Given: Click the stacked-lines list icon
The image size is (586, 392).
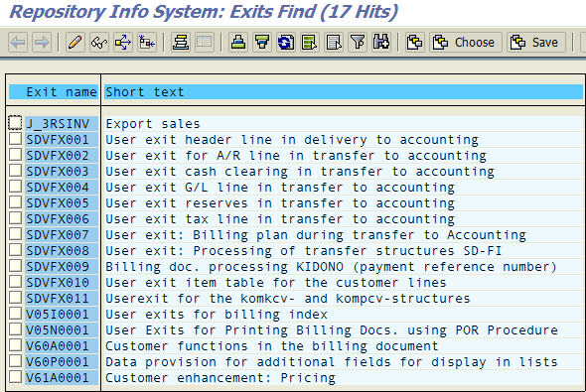Looking at the screenshot, I should pos(181,43).
